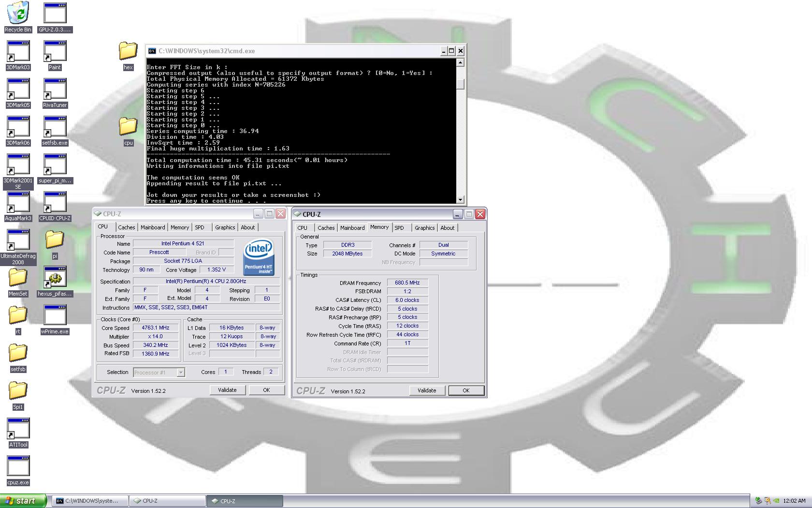Click the FSB:DRAM 1:2 value
This screenshot has height=508, width=812.
pyautogui.click(x=407, y=292)
